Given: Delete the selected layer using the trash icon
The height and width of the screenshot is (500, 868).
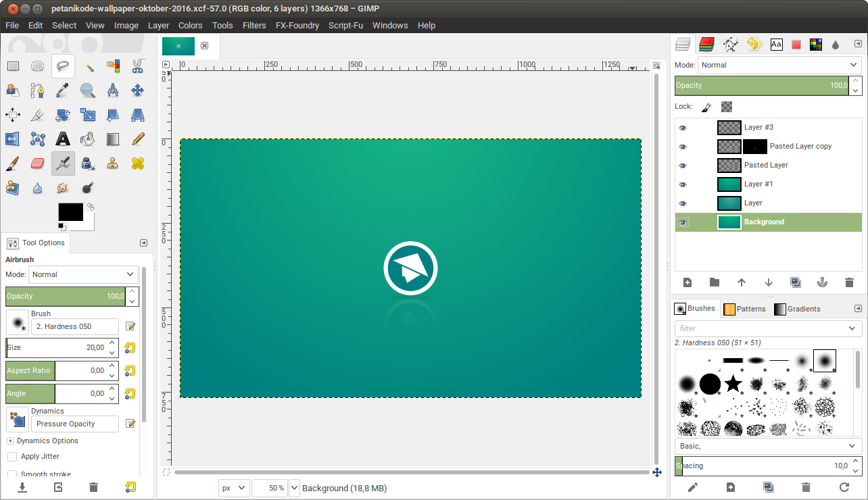Looking at the screenshot, I should click(849, 282).
